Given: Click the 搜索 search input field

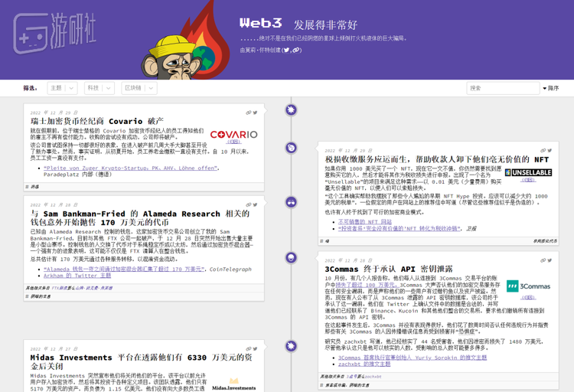Looking at the screenshot, I should click(503, 88).
